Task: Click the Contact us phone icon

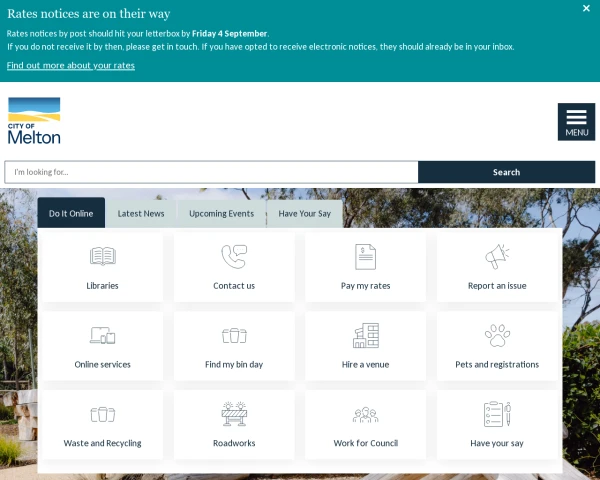Action: pos(234,256)
